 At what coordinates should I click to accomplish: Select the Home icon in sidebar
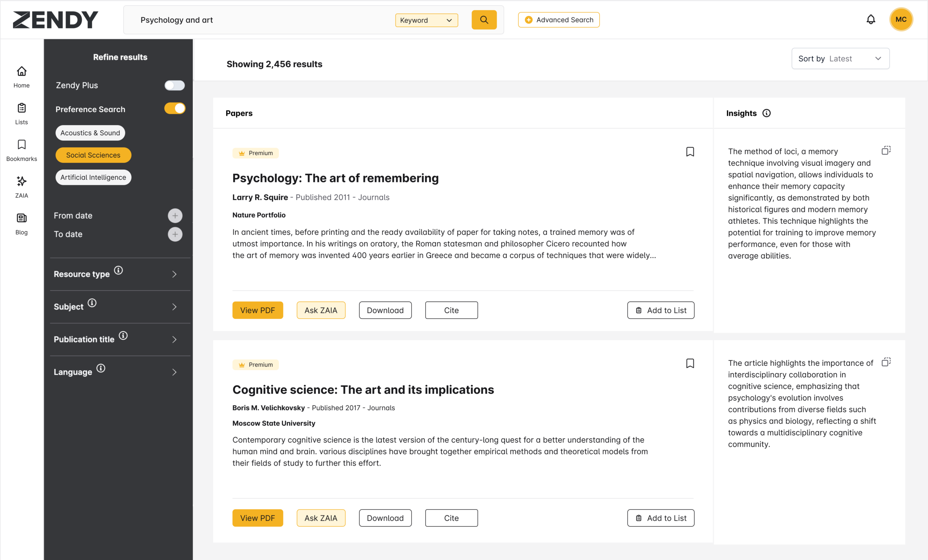click(21, 71)
